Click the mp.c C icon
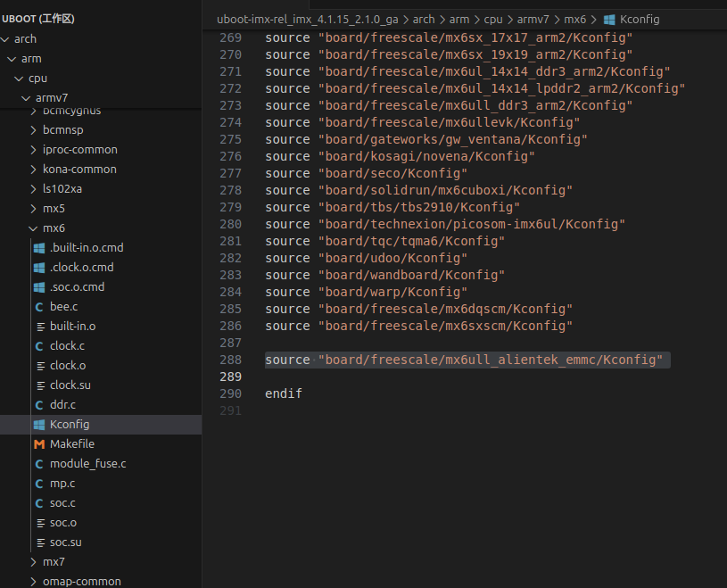The width and height of the screenshot is (727, 588). (39, 484)
